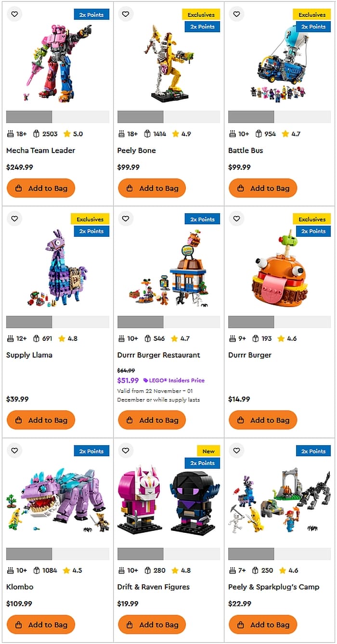The width and height of the screenshot is (337, 644).
Task: Click the 2x Points badge on Klombo
Action: point(91,451)
